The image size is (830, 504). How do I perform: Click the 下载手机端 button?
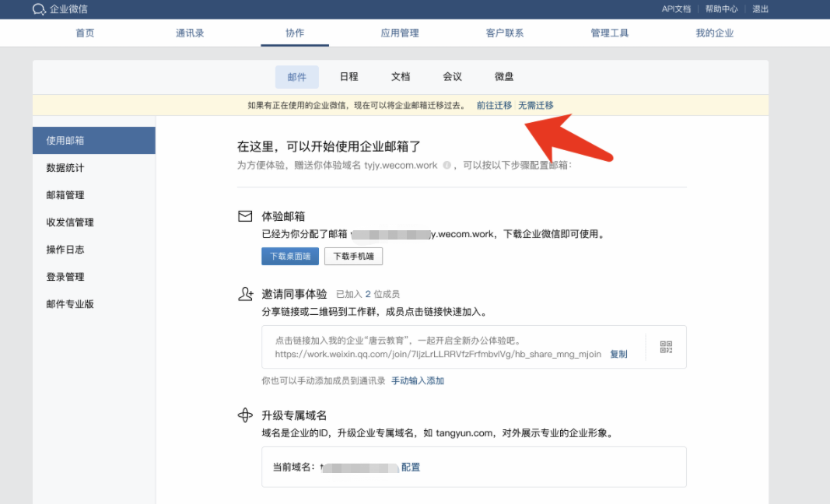[x=354, y=256]
